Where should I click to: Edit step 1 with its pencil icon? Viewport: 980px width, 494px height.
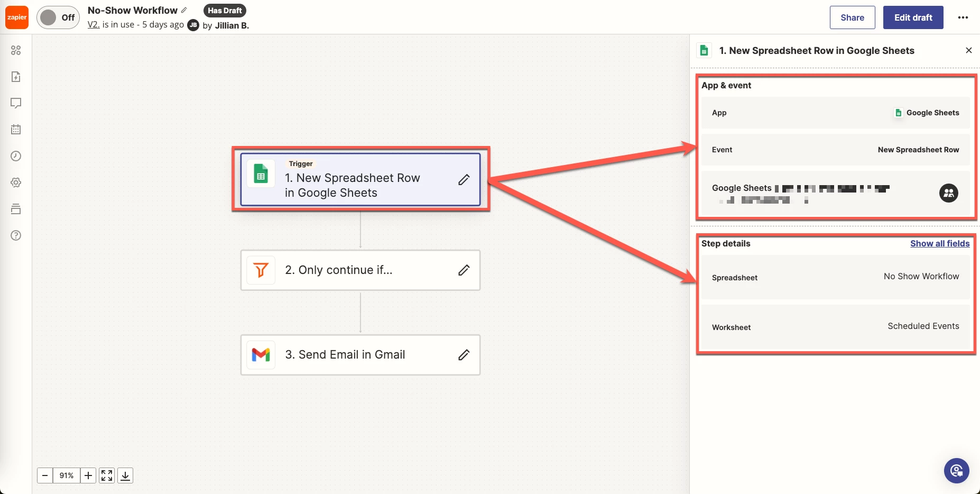pos(464,180)
